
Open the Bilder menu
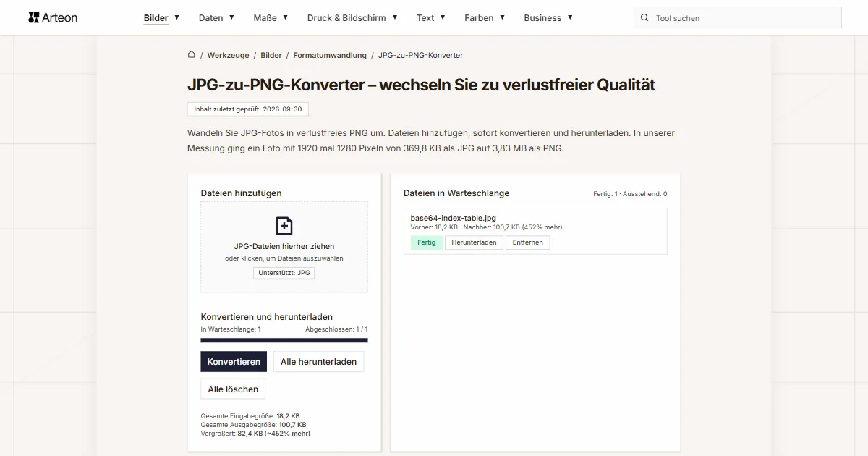(156, 17)
